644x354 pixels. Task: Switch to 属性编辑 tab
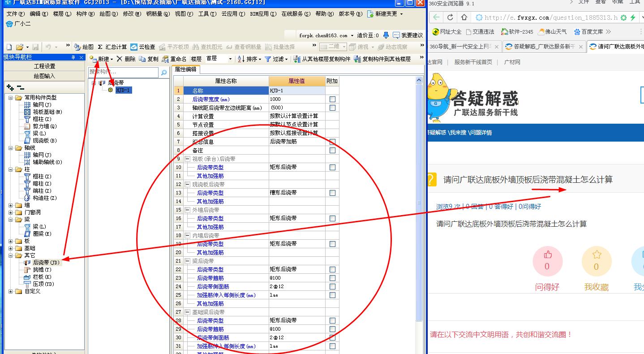click(185, 69)
